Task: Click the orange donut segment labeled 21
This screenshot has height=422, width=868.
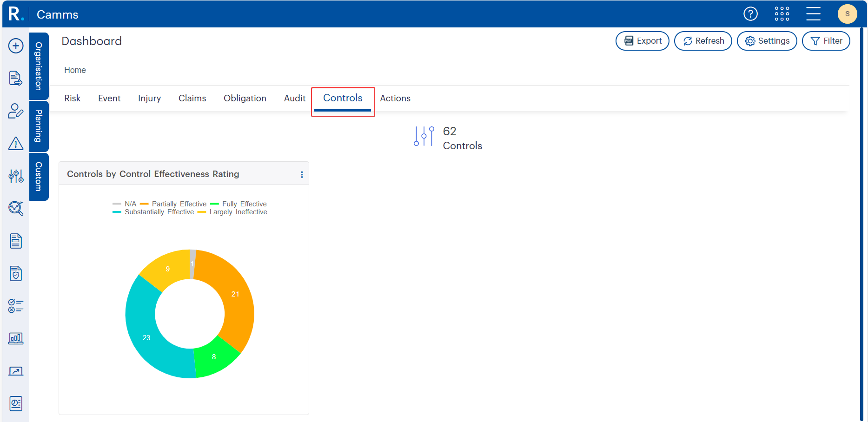Action: coord(235,294)
